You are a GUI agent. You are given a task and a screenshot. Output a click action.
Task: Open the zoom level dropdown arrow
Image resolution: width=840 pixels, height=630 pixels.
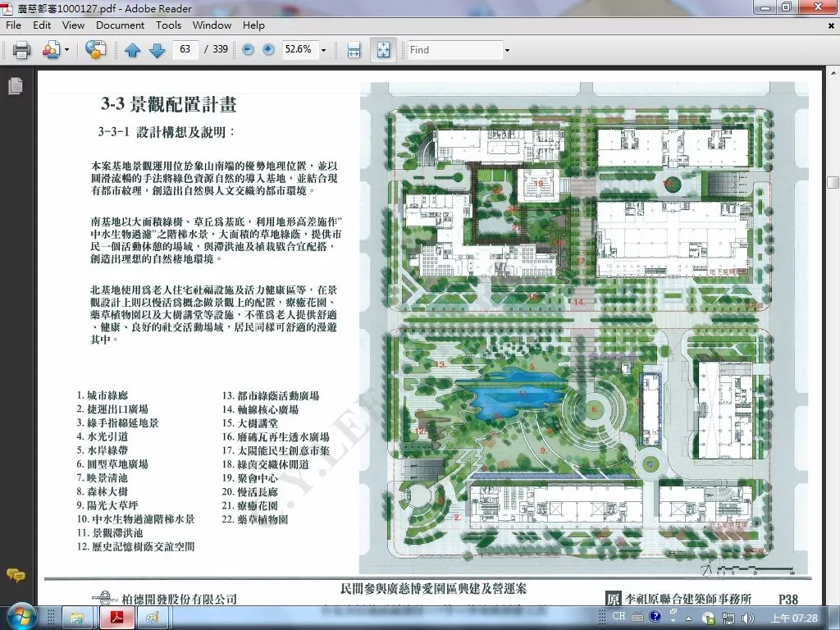tap(323, 50)
